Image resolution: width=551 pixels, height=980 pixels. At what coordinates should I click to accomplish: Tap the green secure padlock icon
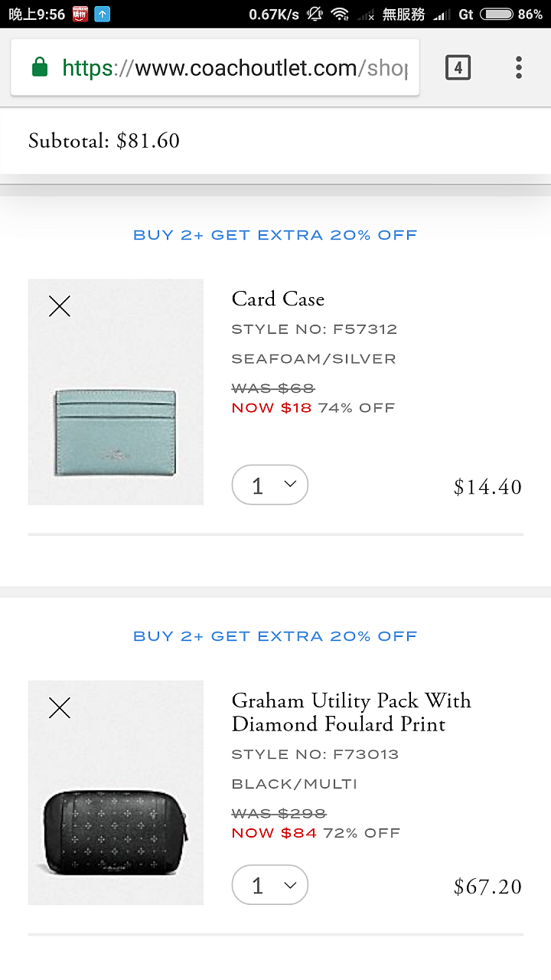click(40, 68)
